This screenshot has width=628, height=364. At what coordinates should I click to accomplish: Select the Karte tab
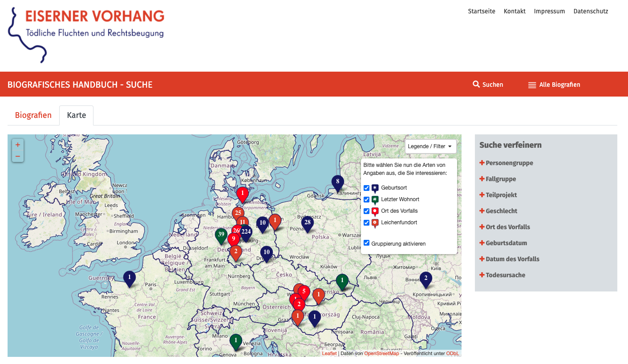77,115
